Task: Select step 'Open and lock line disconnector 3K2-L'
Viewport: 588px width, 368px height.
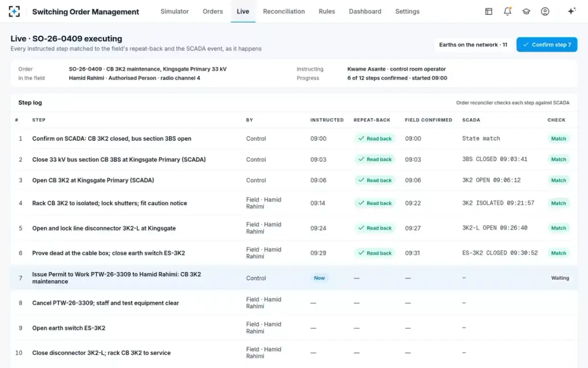Action: [x=104, y=228]
